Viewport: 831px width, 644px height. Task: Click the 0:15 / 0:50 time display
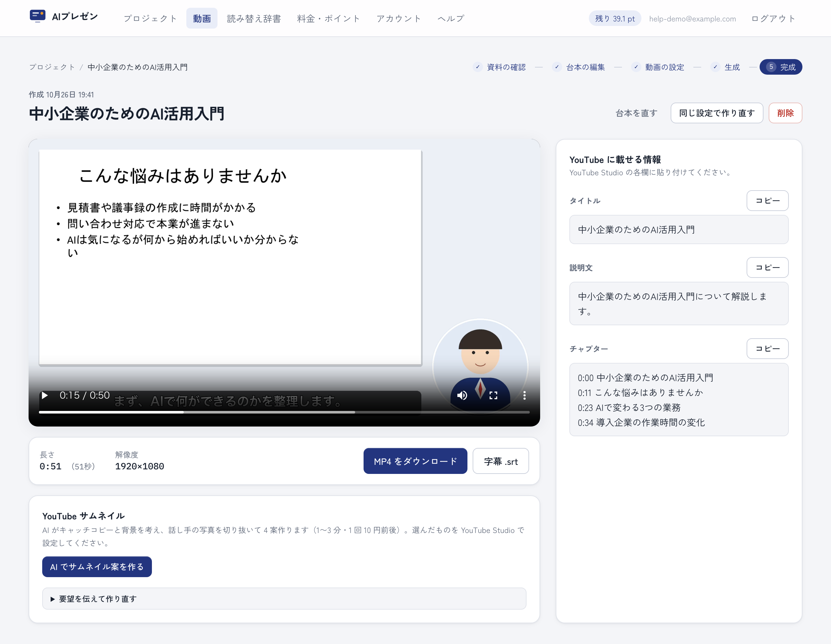click(84, 395)
